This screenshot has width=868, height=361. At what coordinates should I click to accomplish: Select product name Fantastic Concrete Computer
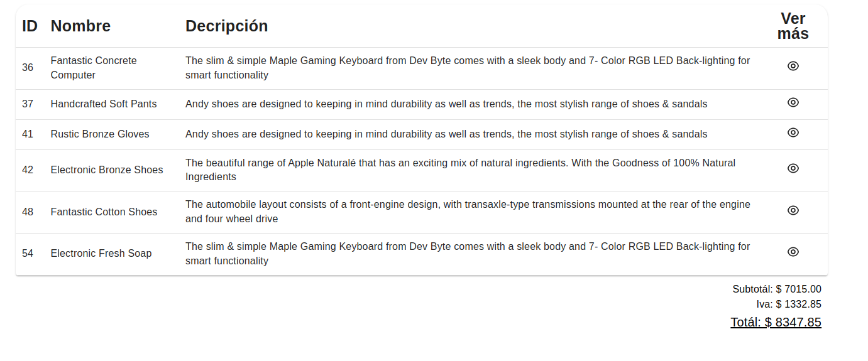[x=93, y=68]
